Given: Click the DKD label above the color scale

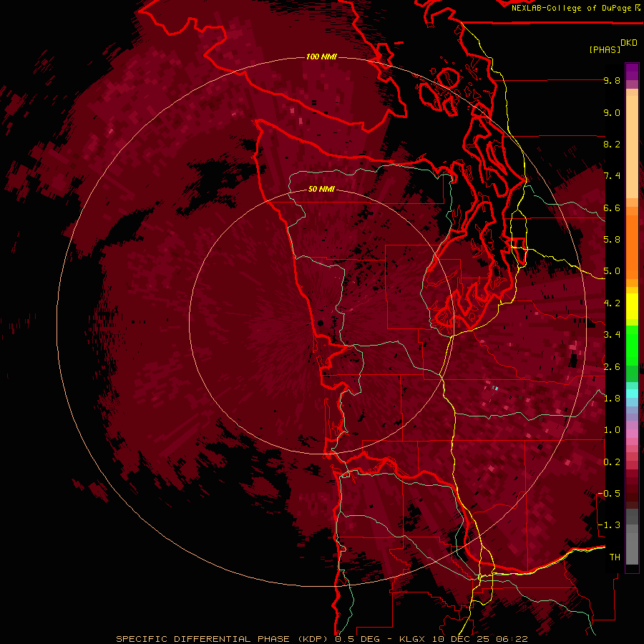Looking at the screenshot, I should [629, 43].
